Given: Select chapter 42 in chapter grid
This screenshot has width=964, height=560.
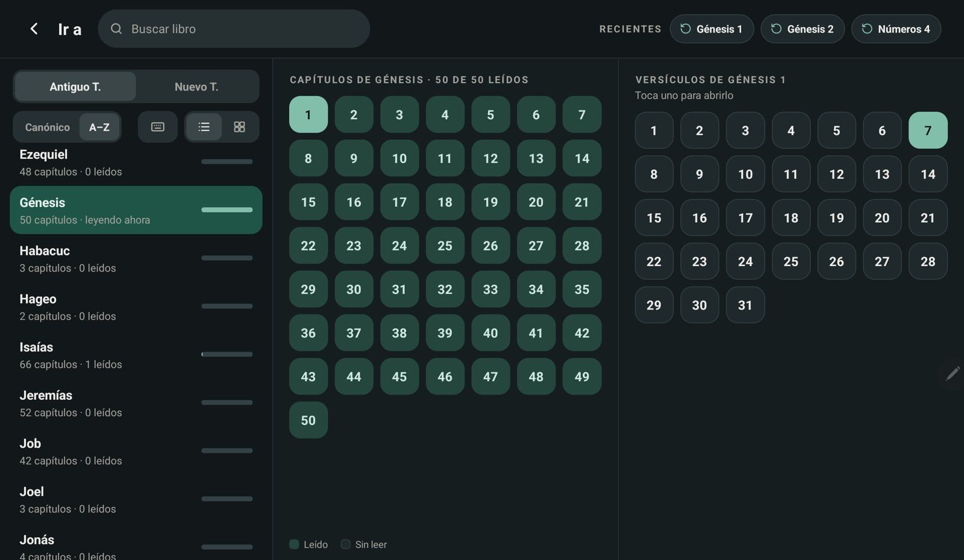Looking at the screenshot, I should pos(582,332).
